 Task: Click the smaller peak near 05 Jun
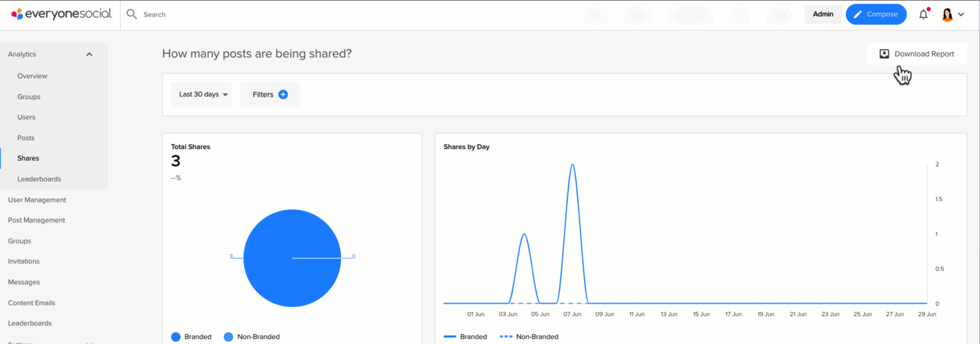[x=524, y=235]
